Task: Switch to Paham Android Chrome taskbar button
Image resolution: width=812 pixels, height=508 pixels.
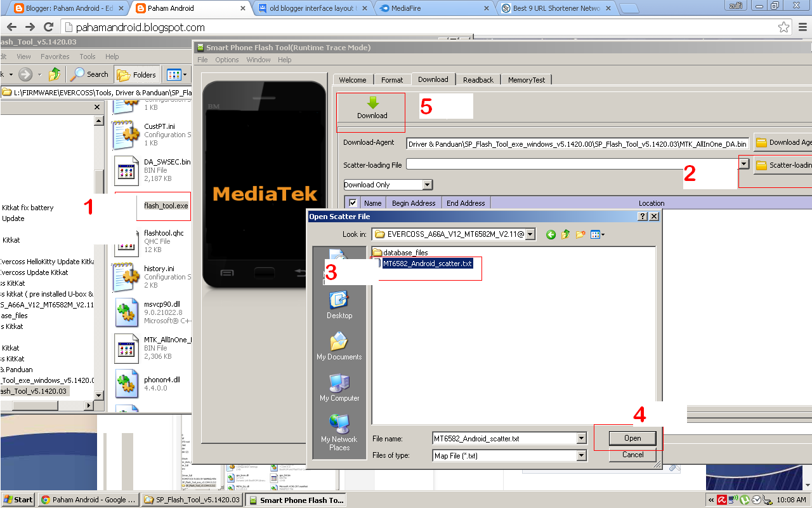Action: (x=89, y=500)
